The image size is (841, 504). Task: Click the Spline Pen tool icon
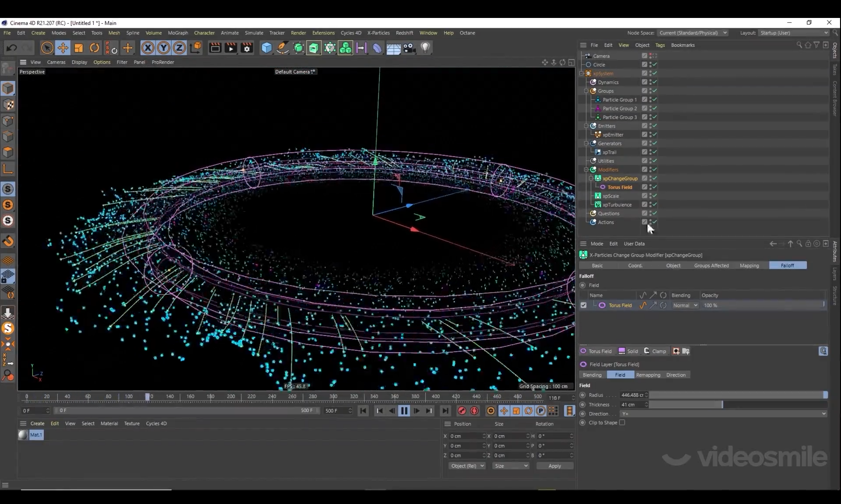283,48
